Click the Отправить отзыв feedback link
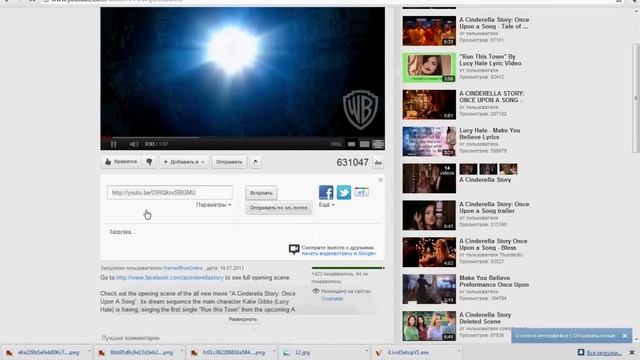 pos(594,336)
